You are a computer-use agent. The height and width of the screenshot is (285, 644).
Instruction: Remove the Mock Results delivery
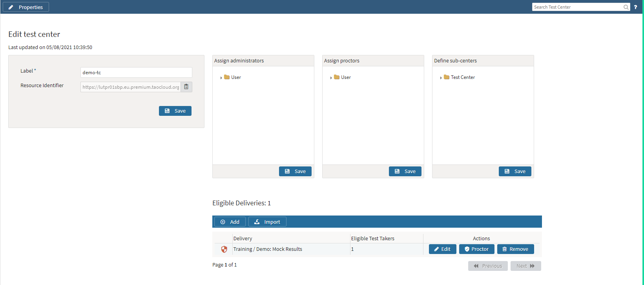pyautogui.click(x=515, y=249)
